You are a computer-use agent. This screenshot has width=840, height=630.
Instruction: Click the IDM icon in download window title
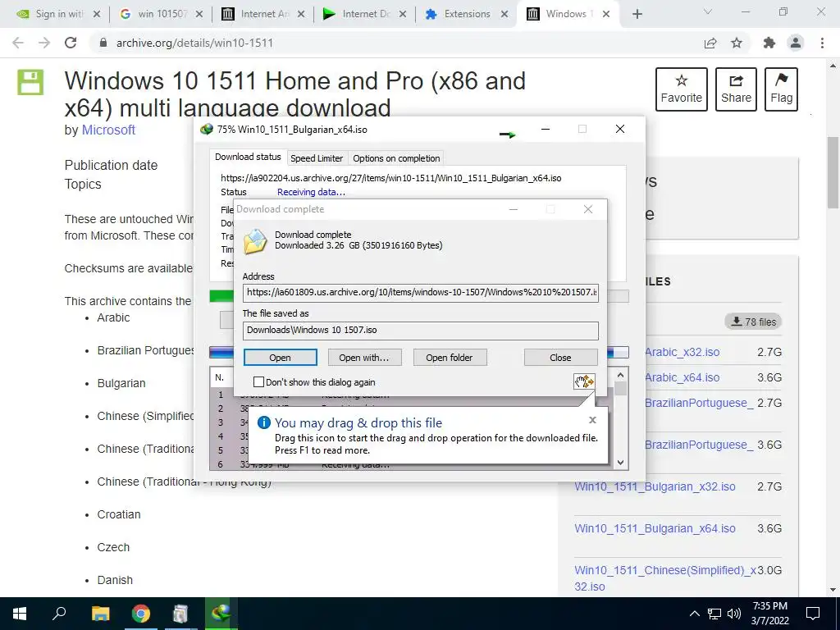(x=206, y=129)
